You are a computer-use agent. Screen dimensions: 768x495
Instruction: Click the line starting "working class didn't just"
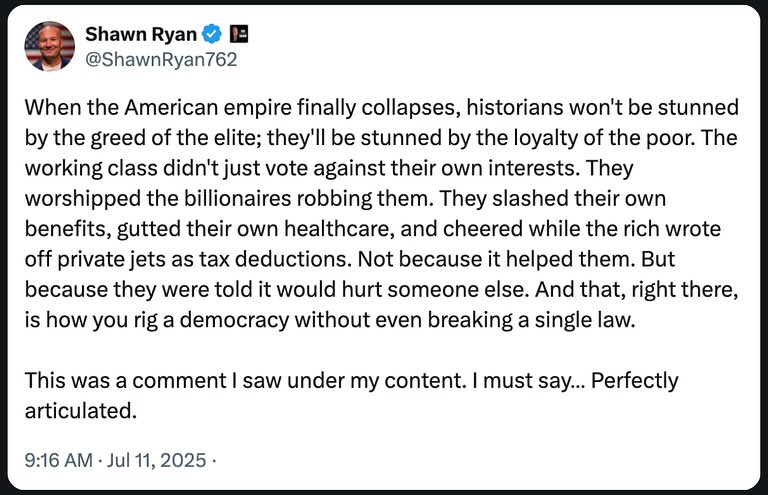pos(329,168)
